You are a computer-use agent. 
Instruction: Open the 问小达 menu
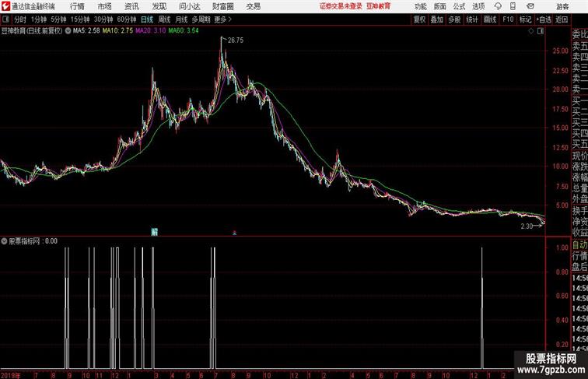point(189,6)
